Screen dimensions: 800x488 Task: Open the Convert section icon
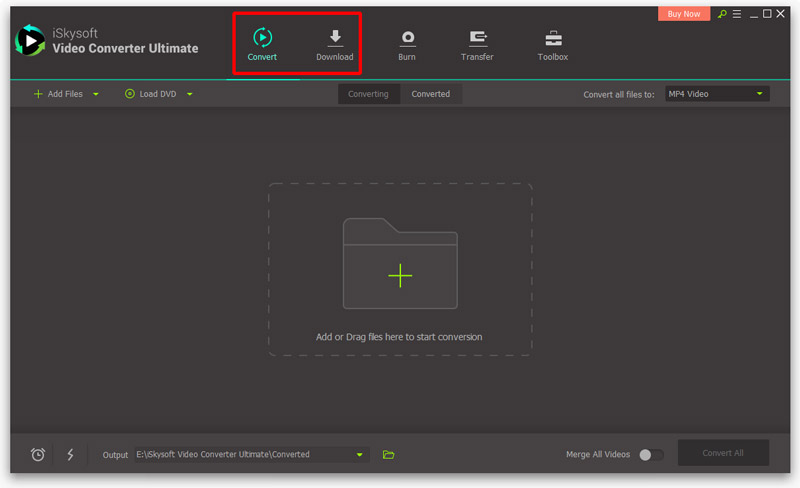pos(262,39)
